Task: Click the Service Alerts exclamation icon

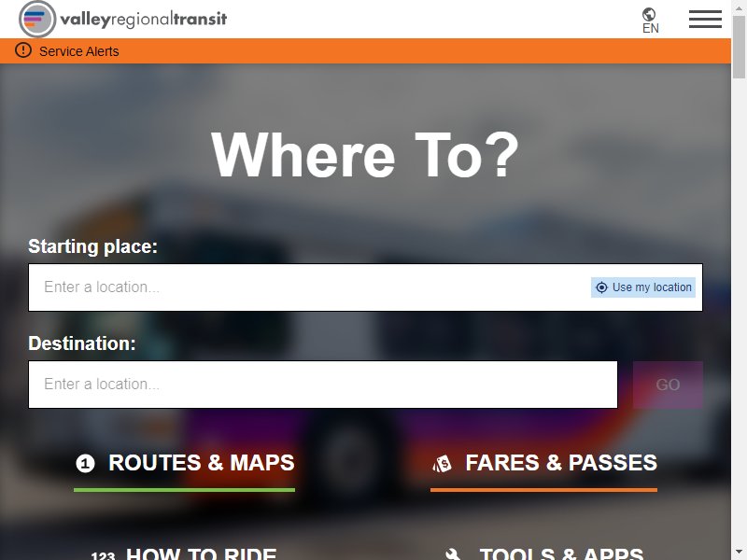Action: [x=22, y=50]
